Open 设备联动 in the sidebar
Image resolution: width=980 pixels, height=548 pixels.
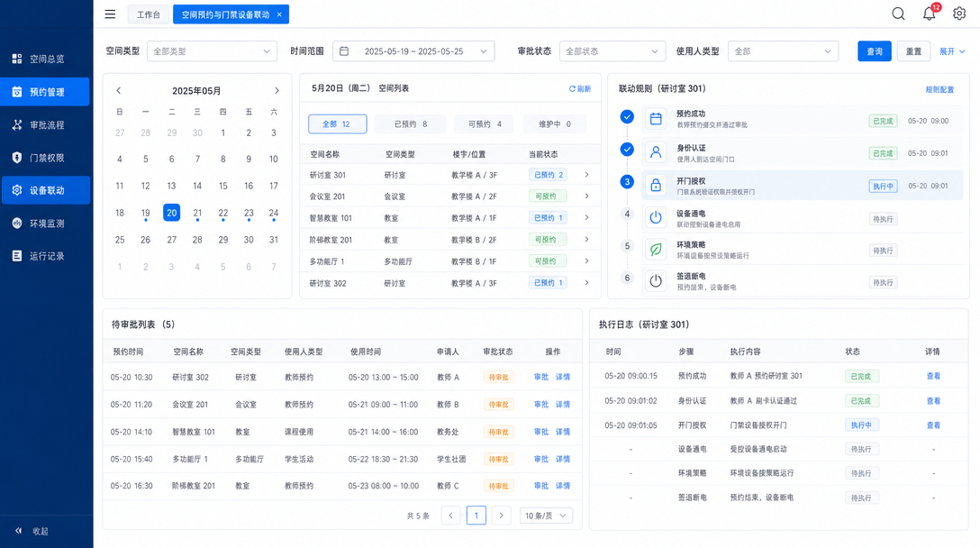pyautogui.click(x=45, y=190)
